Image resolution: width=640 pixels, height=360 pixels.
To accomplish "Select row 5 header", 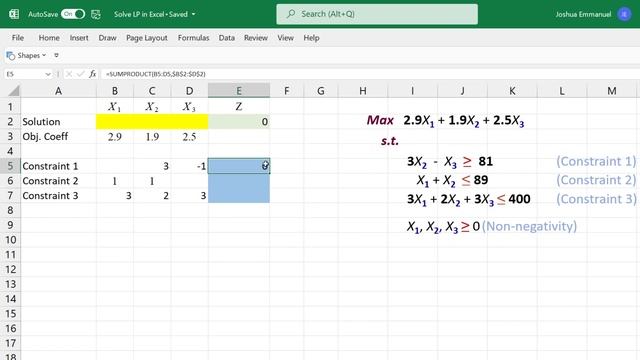I will click(10, 166).
